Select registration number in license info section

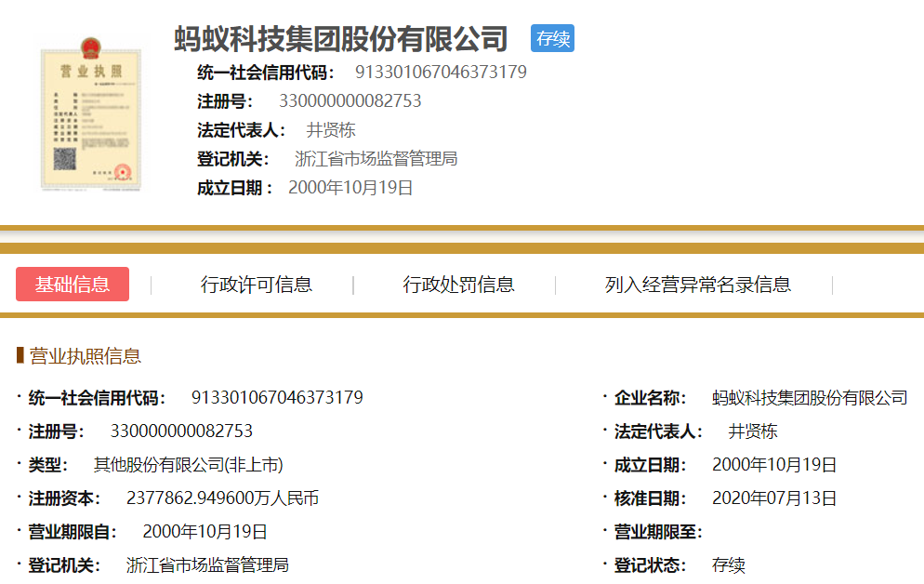(x=181, y=431)
